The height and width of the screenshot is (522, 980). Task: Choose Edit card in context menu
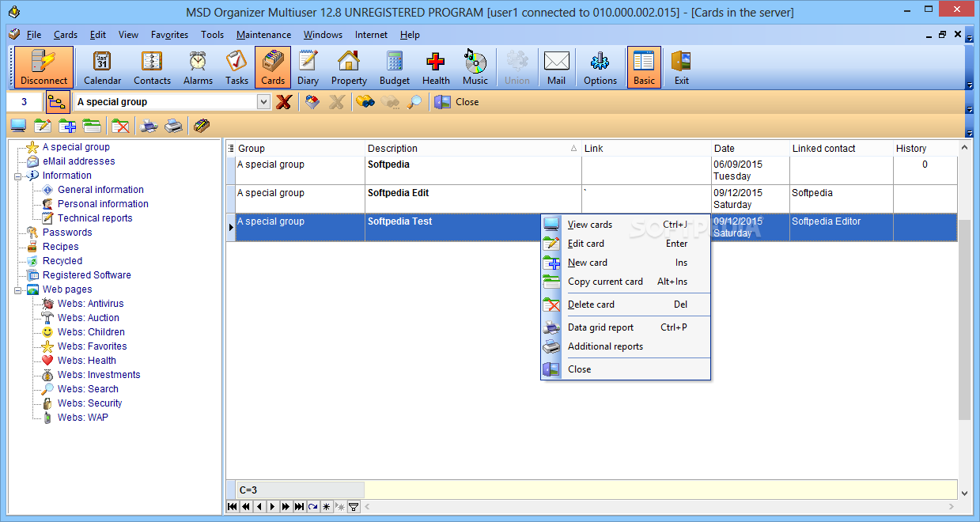[626, 244]
